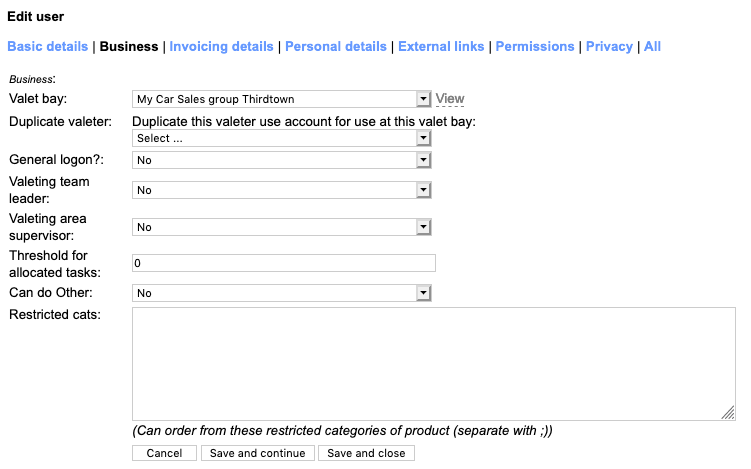Select the Business tab
Viewport: 751px width, 469px height.
point(129,46)
